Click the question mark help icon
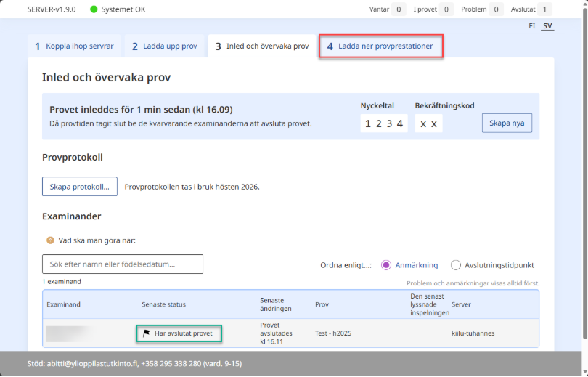Screen dimensions: 588x377 pos(50,240)
